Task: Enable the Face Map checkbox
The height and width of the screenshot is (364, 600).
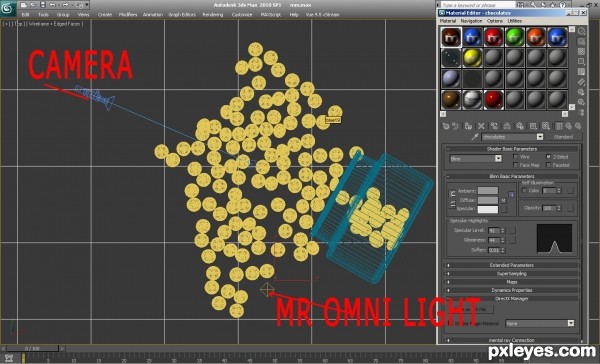Action: pos(516,165)
